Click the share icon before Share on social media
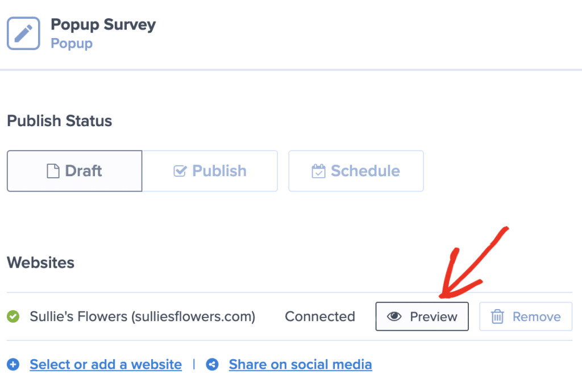 pos(212,364)
